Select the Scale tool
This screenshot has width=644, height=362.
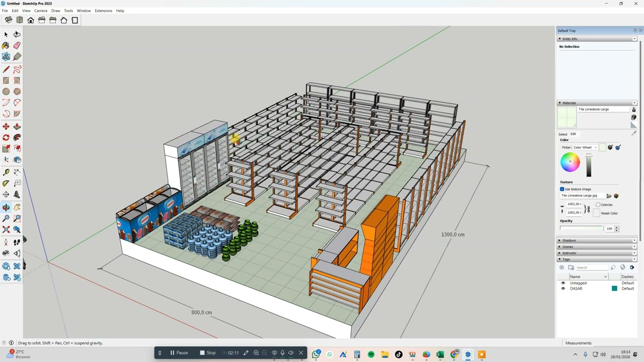(x=6, y=148)
